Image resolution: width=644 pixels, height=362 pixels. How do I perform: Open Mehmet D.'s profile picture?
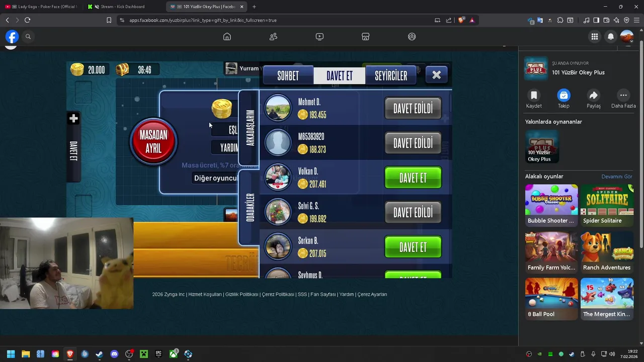tap(278, 108)
